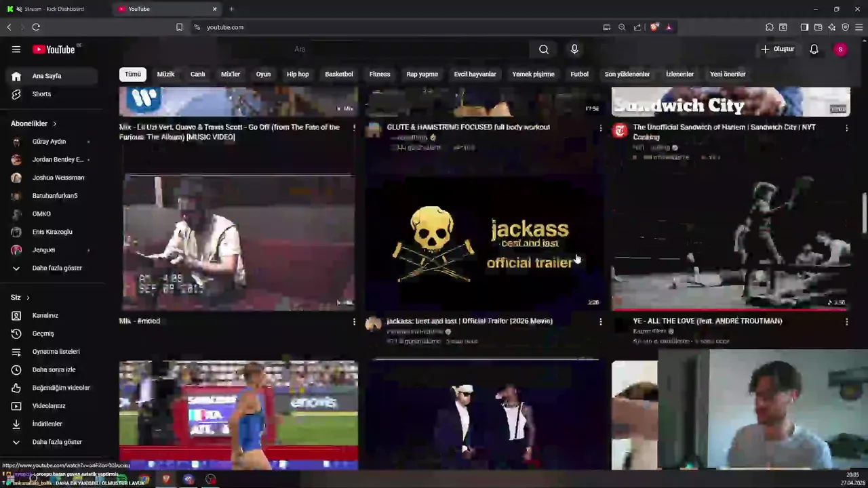Viewport: 868px width, 488px height.
Task: Click the search magnifier button
Action: (x=544, y=49)
